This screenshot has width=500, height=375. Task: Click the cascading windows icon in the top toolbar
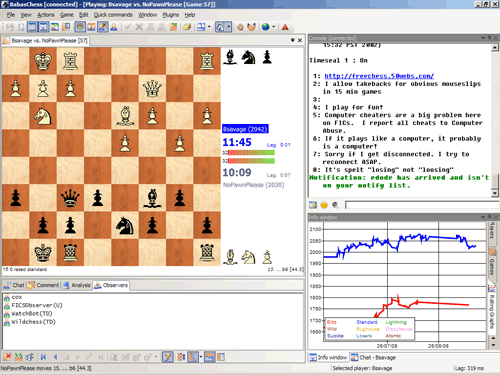tap(66, 27)
